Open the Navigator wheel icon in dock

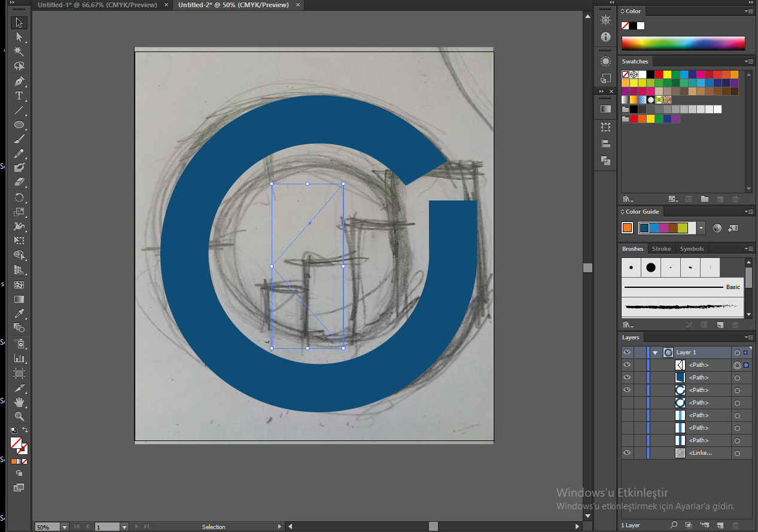tap(605, 20)
